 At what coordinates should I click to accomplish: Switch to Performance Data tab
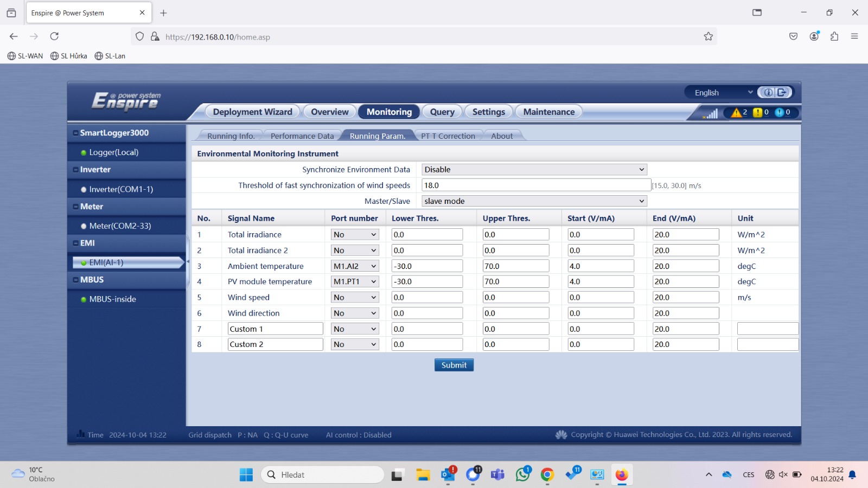302,136
